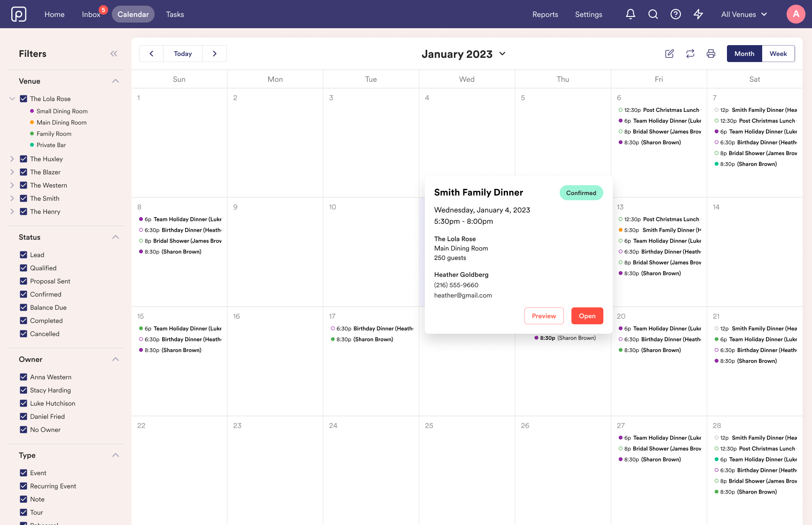The image size is (812, 525).
Task: Go to the Tasks tab
Action: pos(175,14)
